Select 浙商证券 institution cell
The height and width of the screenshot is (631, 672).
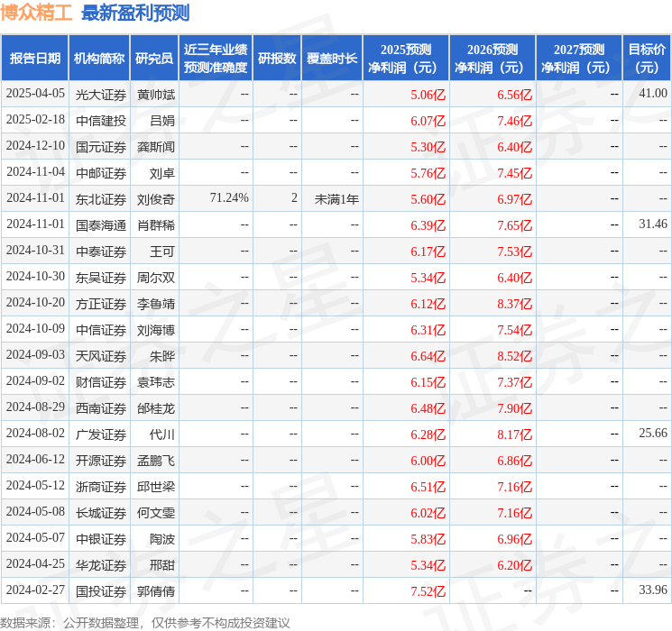click(x=101, y=487)
